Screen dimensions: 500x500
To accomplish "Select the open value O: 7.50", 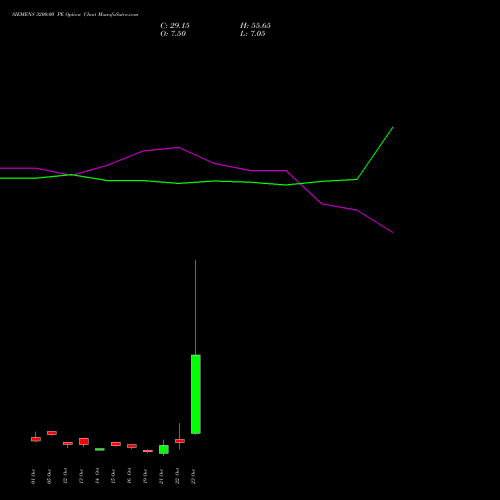I will point(173,34).
